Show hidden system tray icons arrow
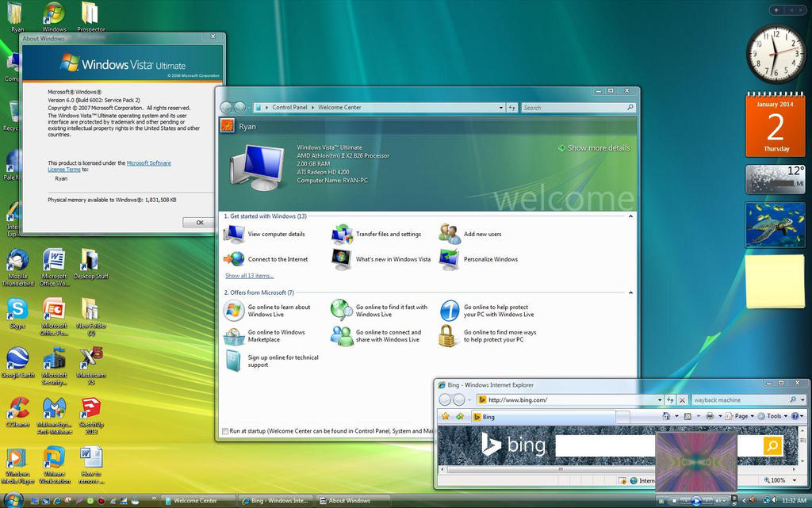The image size is (812, 508). [744, 500]
